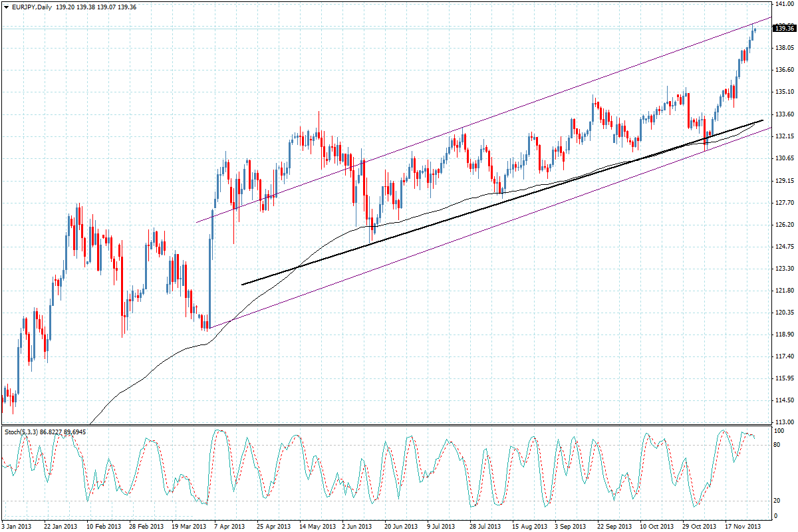The image size is (798, 532).
Task: Click the 113.00 price axis label
Action: (785, 422)
